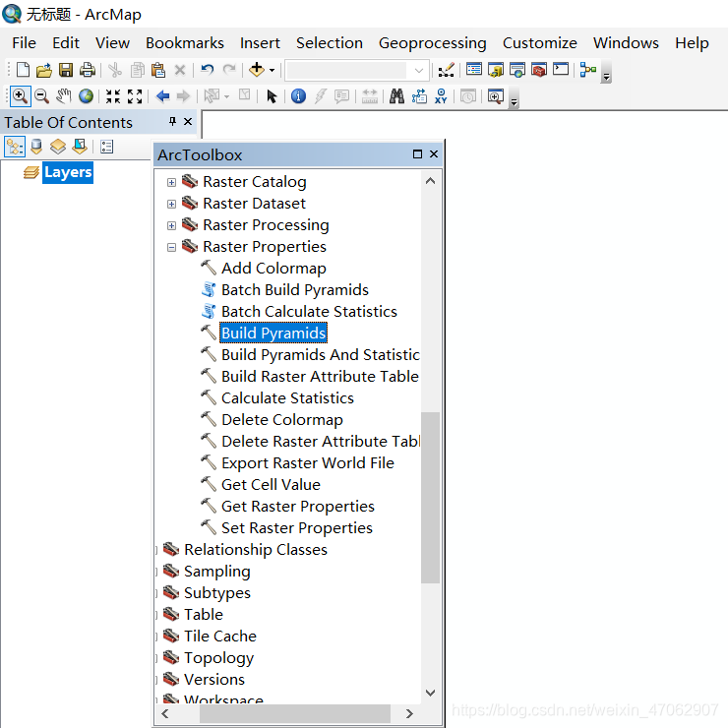Click the Print toolbar icon

[x=88, y=70]
